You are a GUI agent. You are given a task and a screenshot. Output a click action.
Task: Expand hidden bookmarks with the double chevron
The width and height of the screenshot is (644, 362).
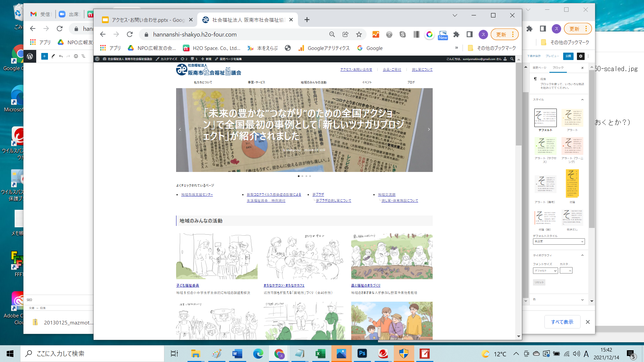coord(457,48)
